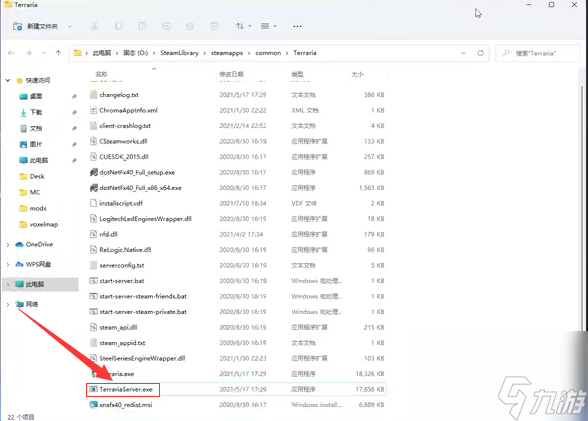Open the View layout dropdown

point(269,26)
